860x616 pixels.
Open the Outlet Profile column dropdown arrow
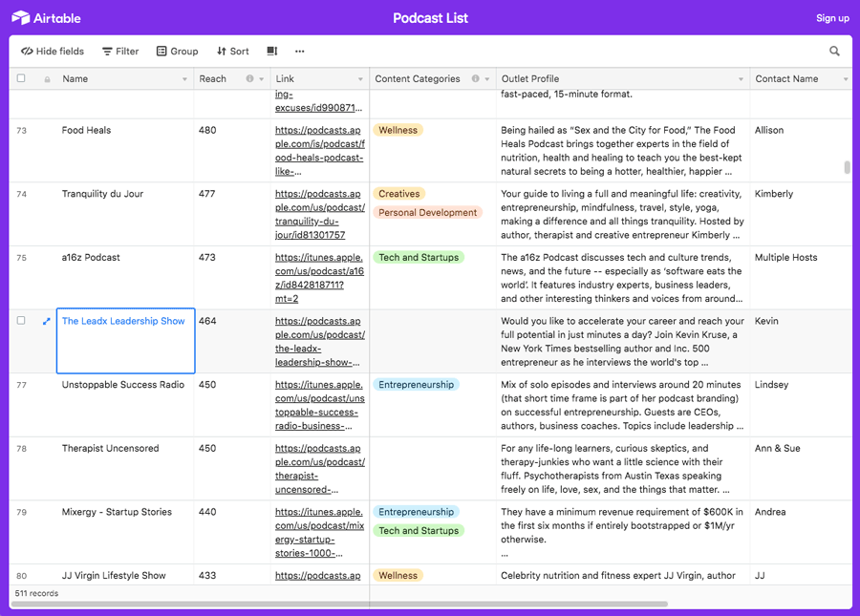[x=741, y=79]
